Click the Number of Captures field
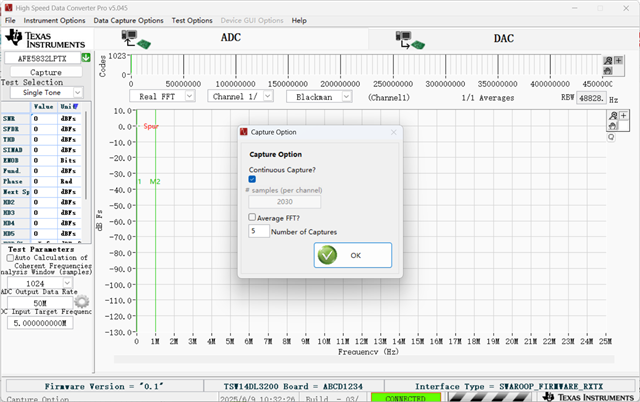The image size is (640, 402). pyautogui.click(x=258, y=231)
